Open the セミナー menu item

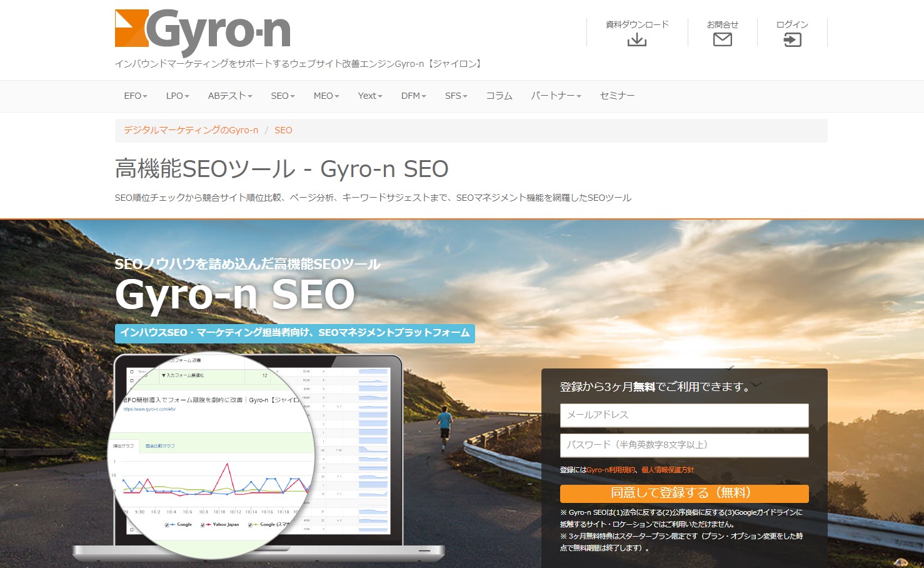[617, 96]
